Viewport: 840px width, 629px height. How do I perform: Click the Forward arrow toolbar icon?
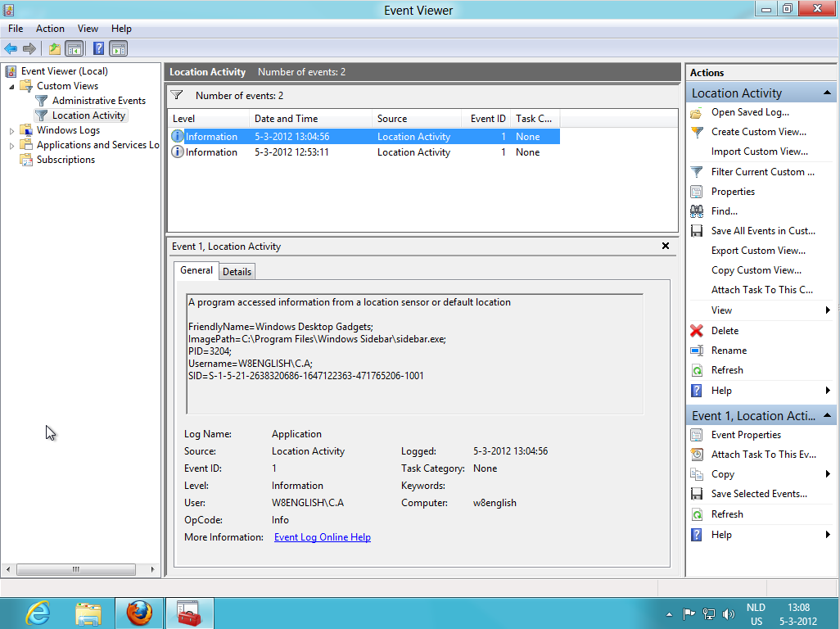(29, 49)
